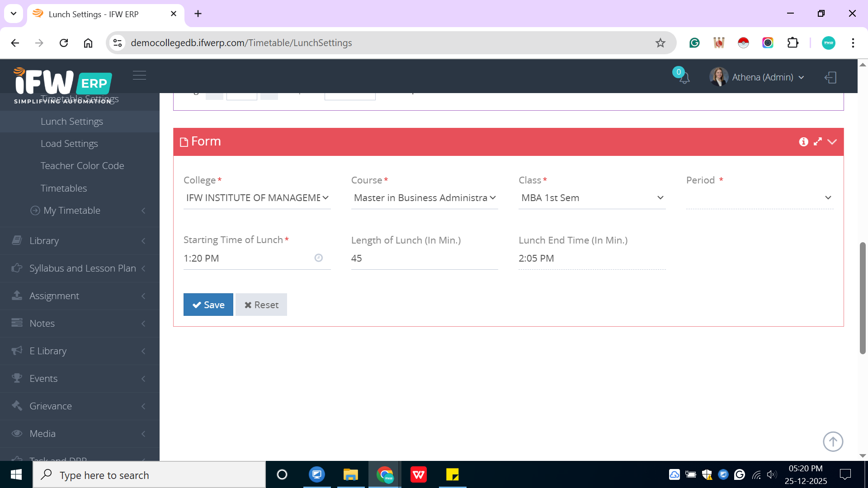Open Teacher Color Code menu item

(82, 166)
